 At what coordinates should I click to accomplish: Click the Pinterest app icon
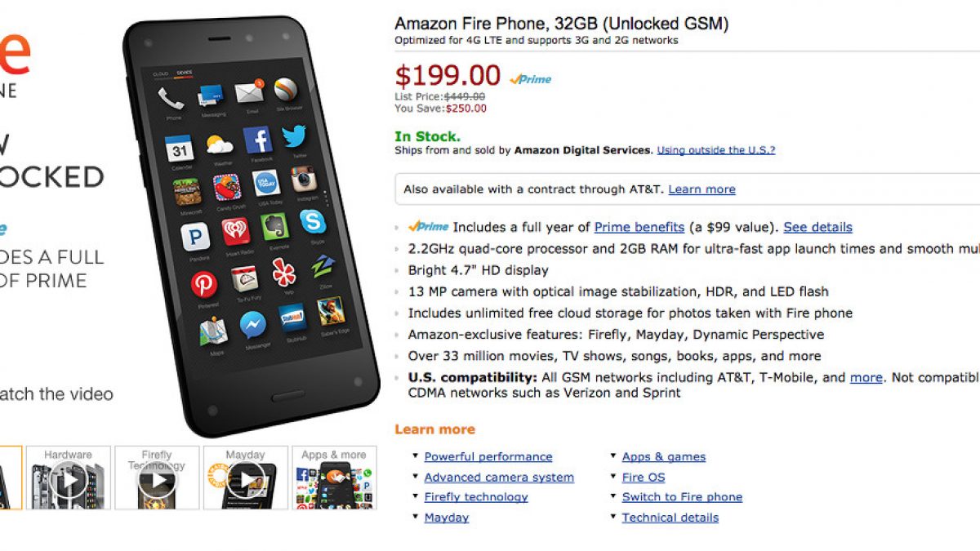(204, 284)
